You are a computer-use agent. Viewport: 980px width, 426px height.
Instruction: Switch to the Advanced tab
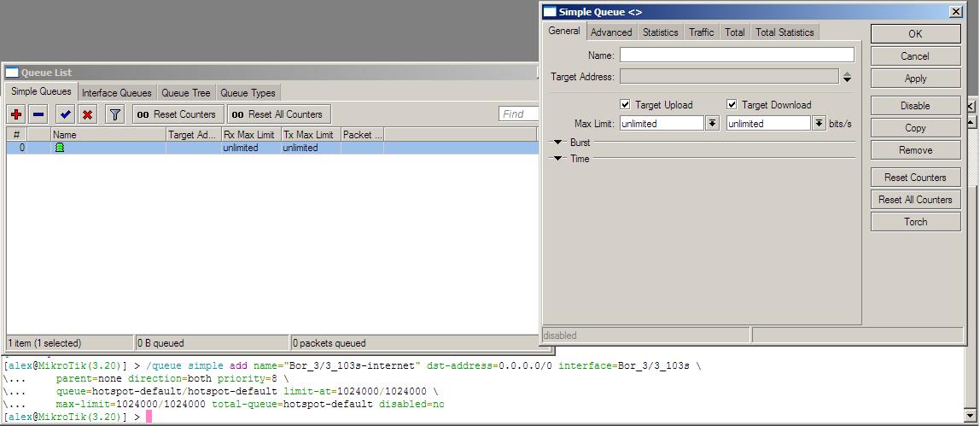[611, 32]
